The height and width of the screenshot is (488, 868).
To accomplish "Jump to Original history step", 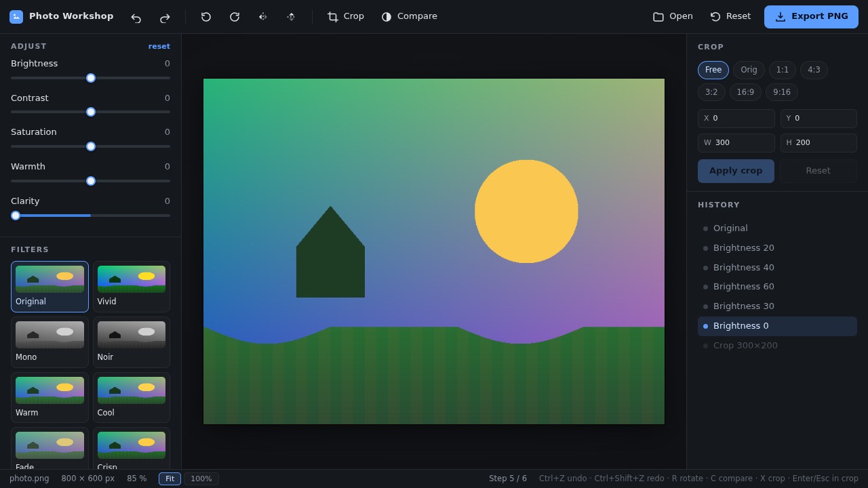I will click(x=777, y=228).
